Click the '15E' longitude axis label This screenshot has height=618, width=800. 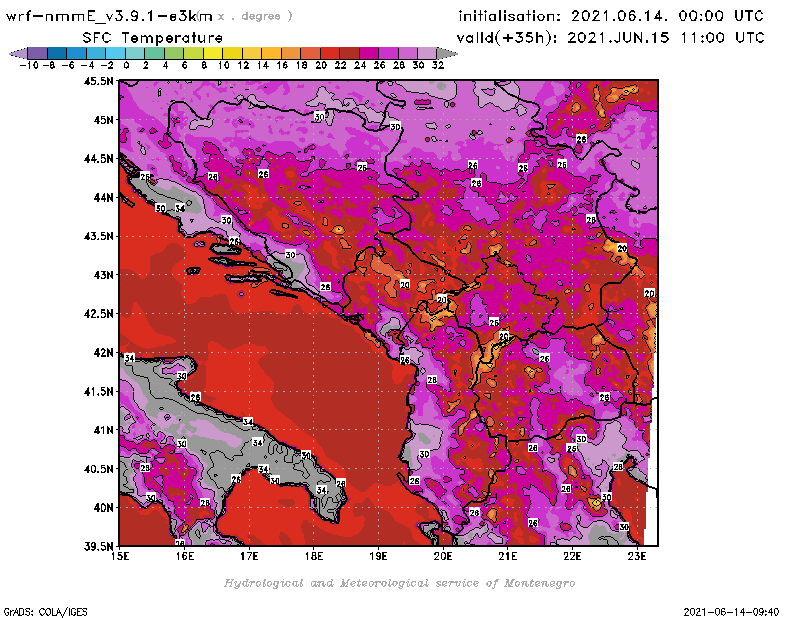point(120,556)
